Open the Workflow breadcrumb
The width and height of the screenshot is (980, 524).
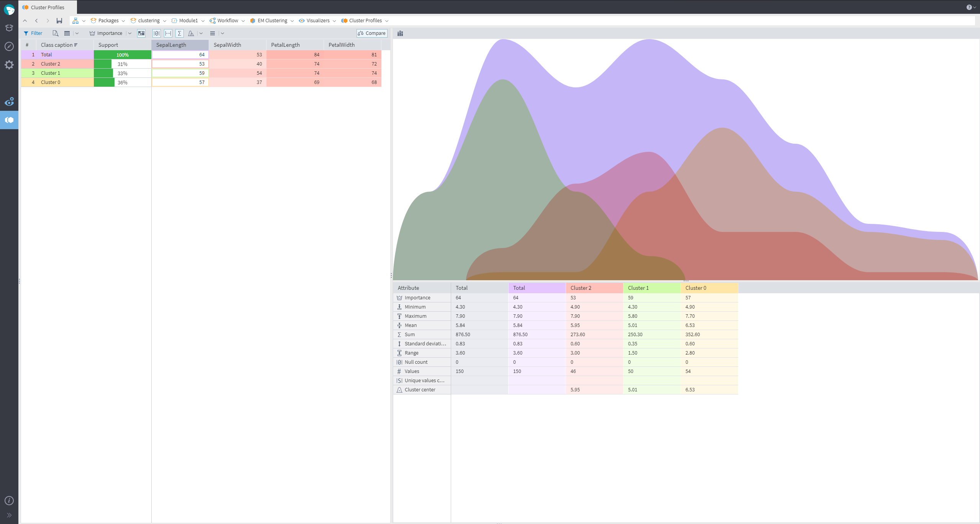tap(224, 21)
